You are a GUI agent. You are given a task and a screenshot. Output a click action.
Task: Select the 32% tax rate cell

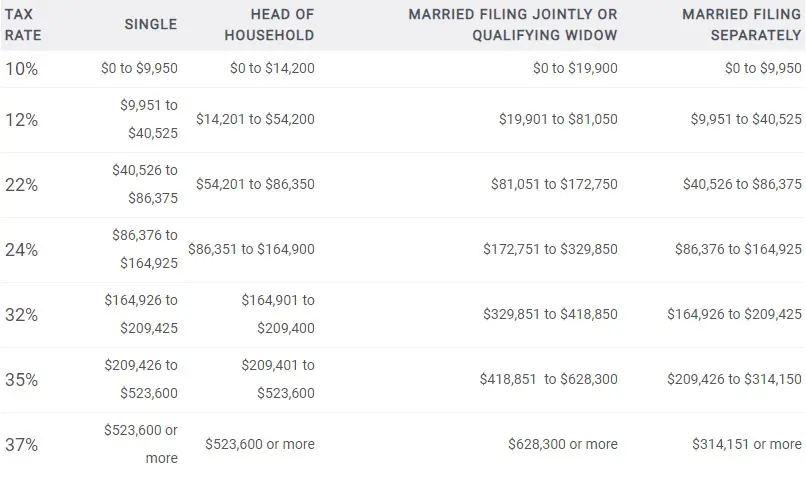coord(22,315)
